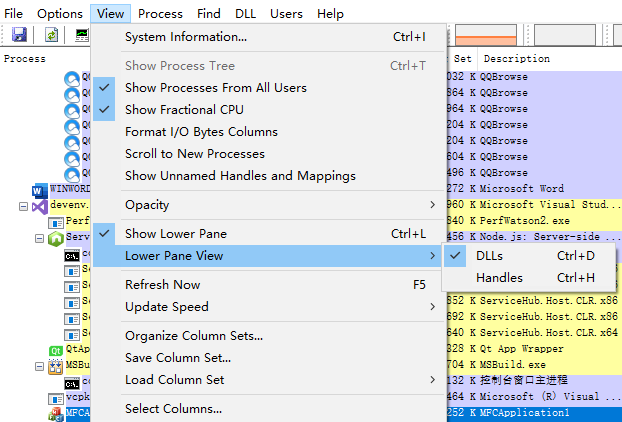Click the Save toolbar icon
The image size is (622, 422).
19,35
